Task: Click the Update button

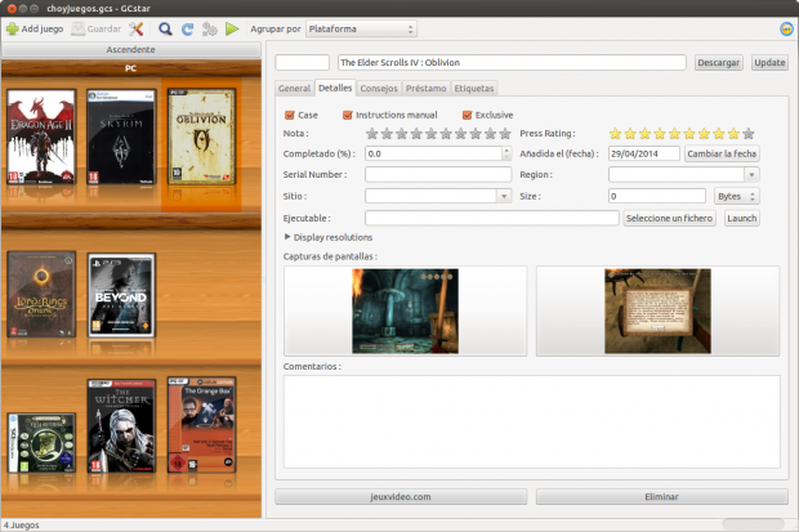Action: coord(769,63)
